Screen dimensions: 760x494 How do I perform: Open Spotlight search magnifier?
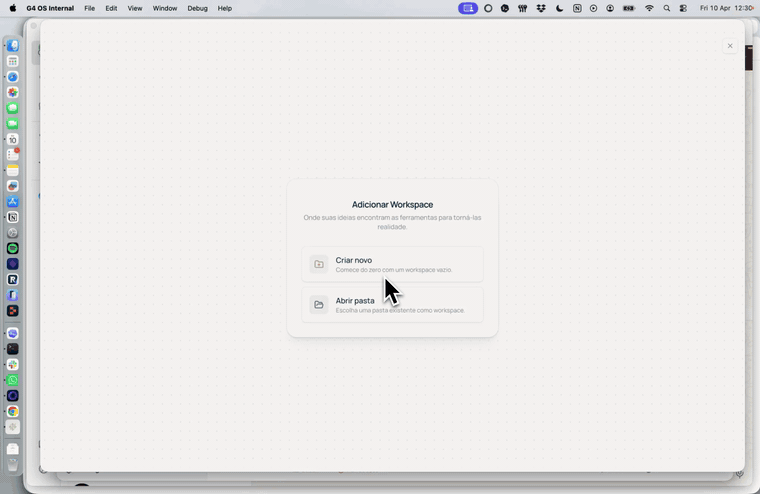click(666, 8)
